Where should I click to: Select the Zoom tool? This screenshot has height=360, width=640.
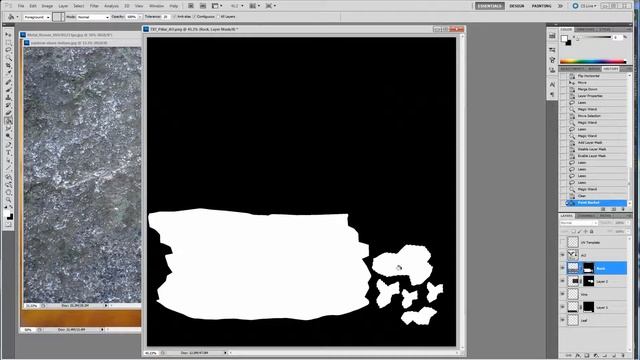click(x=9, y=200)
